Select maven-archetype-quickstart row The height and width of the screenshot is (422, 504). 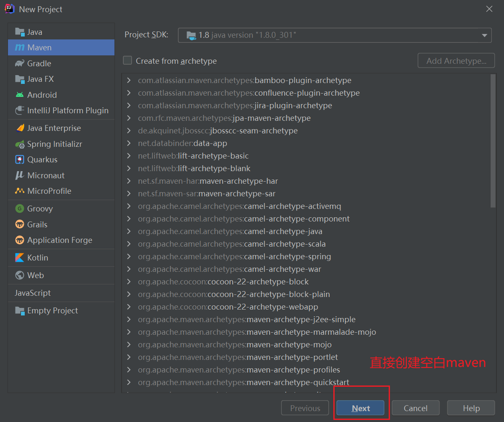pyautogui.click(x=306, y=382)
